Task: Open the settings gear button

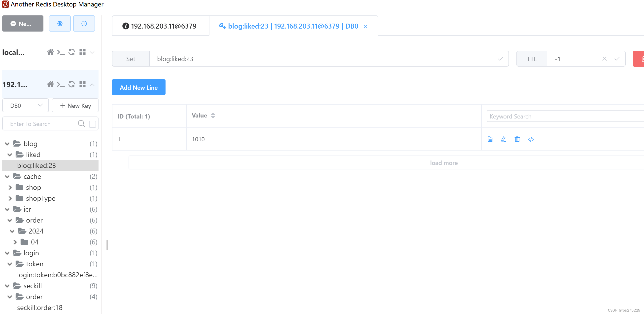Action: point(60,24)
